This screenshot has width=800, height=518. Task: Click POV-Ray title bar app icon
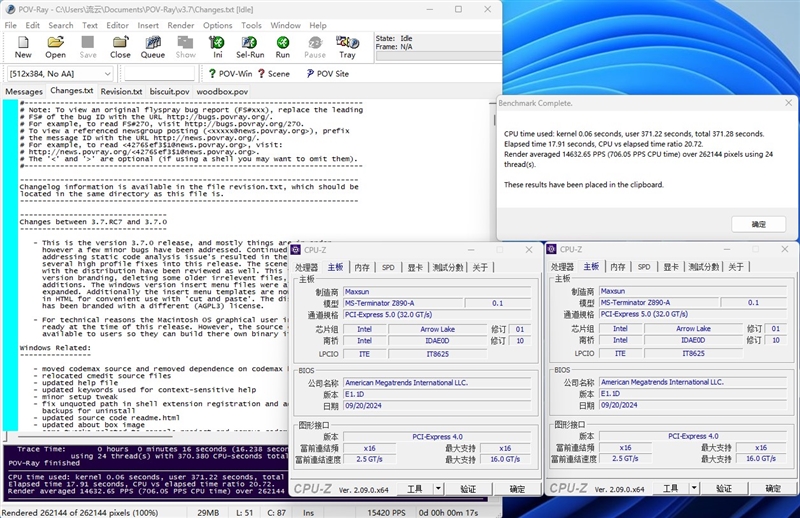click(10, 9)
